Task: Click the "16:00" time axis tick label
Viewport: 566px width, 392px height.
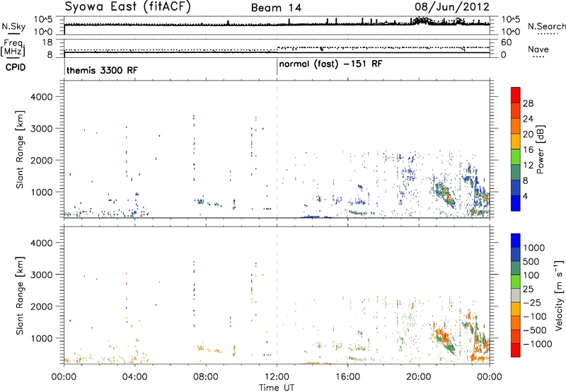Action: 347,377
